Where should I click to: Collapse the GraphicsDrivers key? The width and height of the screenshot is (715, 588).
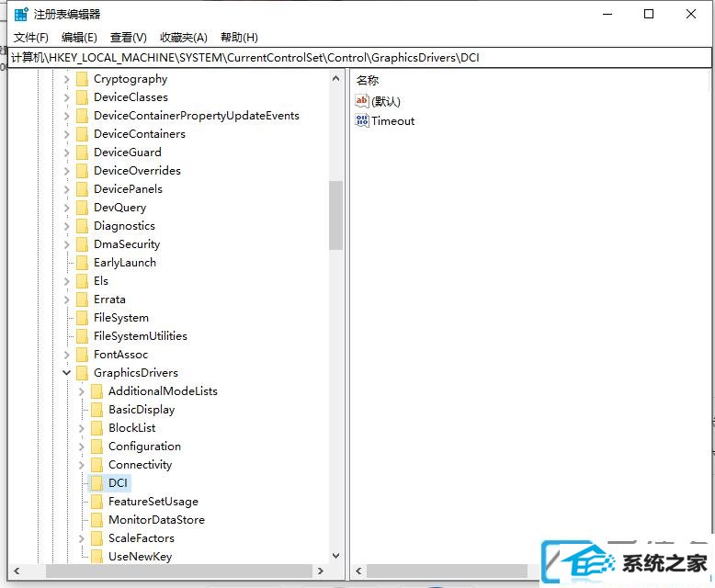point(66,373)
